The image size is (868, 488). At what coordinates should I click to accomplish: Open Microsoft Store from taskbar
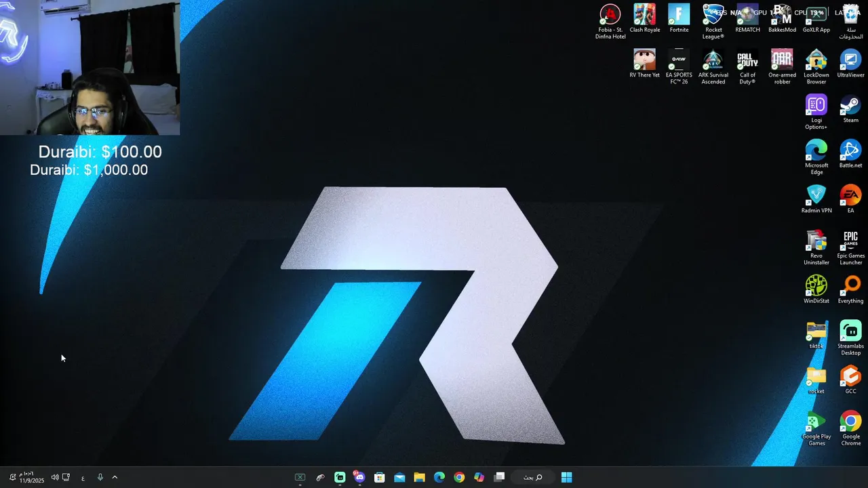pos(380,477)
